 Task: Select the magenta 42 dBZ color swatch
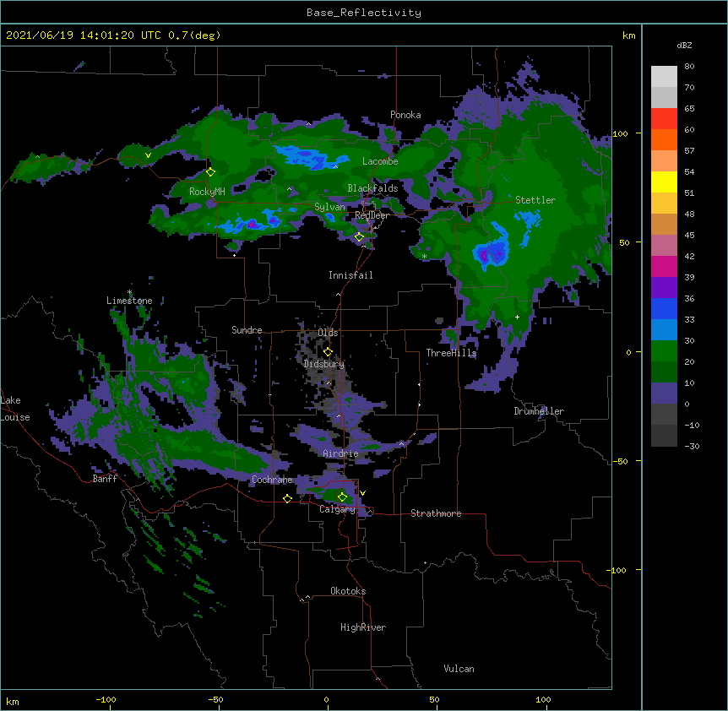click(x=664, y=266)
